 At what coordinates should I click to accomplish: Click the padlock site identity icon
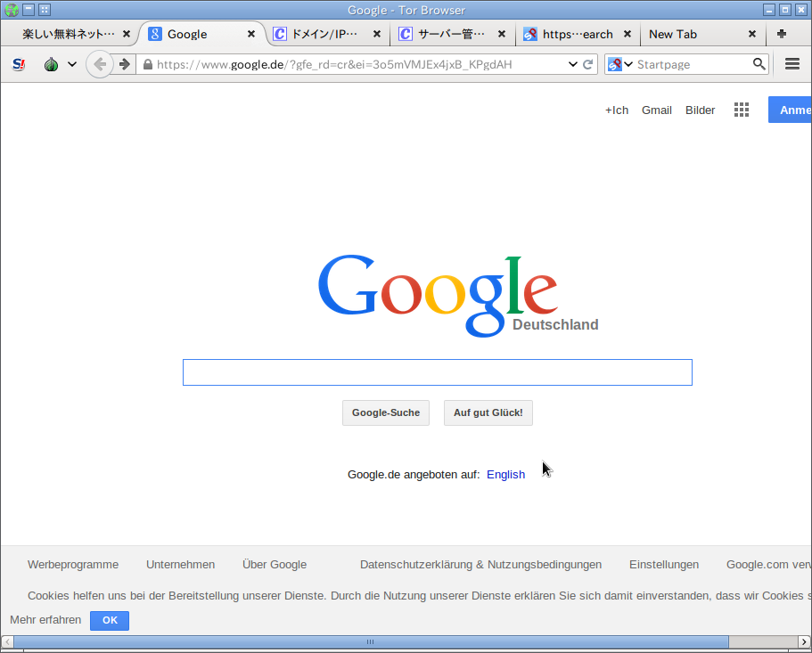click(148, 64)
